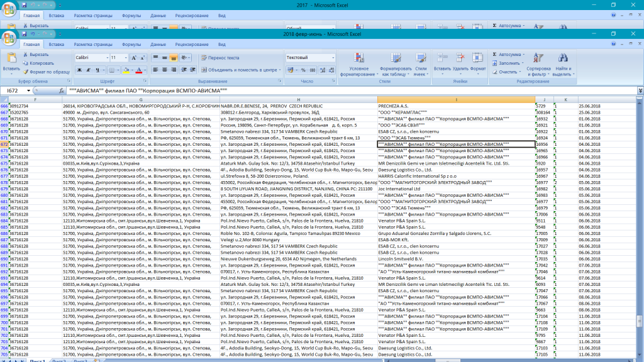Click the Delete cells (Удалить) icon

pyautogui.click(x=460, y=58)
